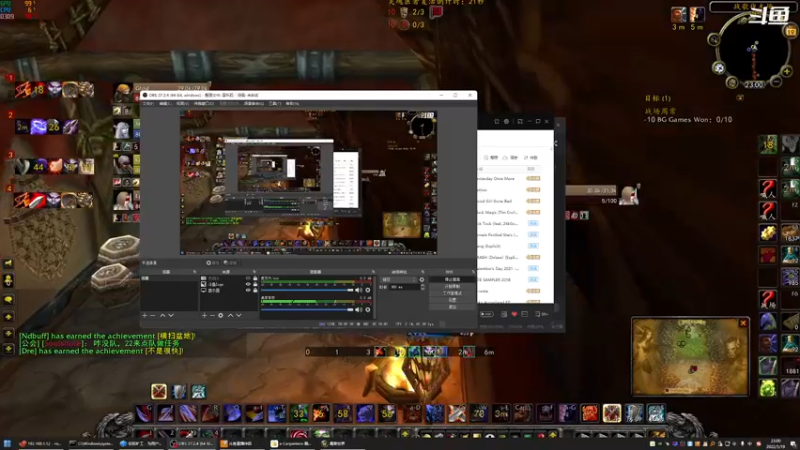800x450 pixels.
Task: Adjust desktop audio volume slider in mixer
Action: coord(307,309)
